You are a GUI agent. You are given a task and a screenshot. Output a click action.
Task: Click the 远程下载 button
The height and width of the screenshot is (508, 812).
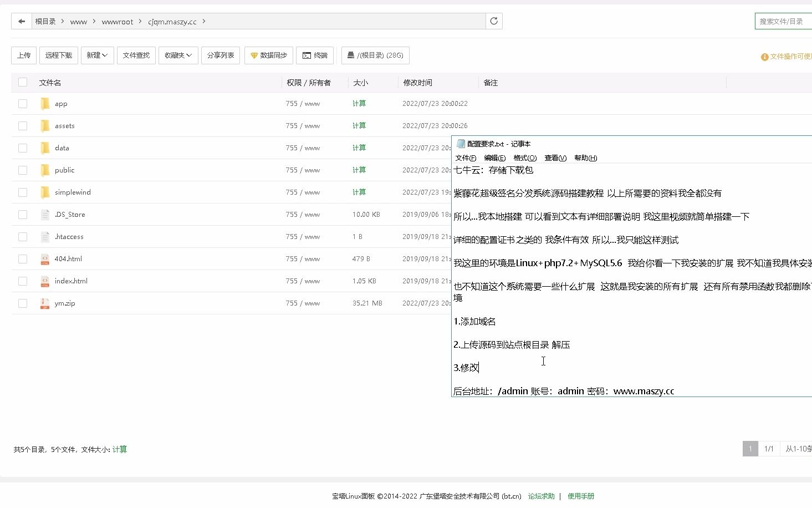59,55
